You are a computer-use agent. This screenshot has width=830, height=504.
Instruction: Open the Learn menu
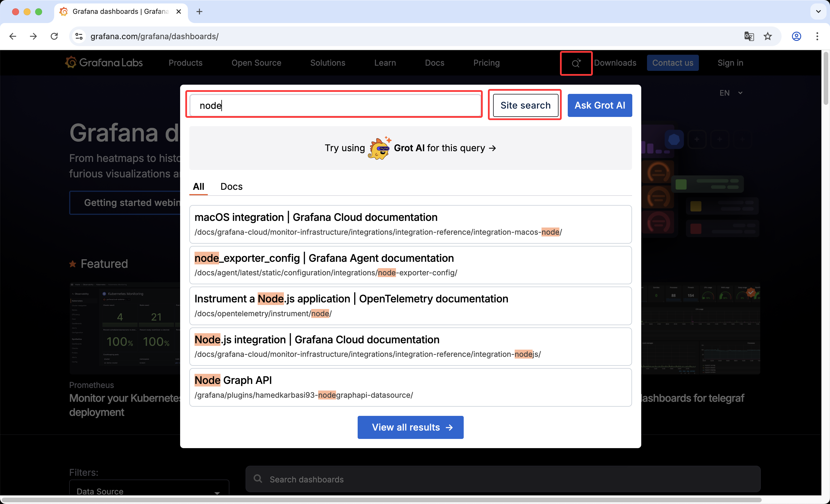385,63
